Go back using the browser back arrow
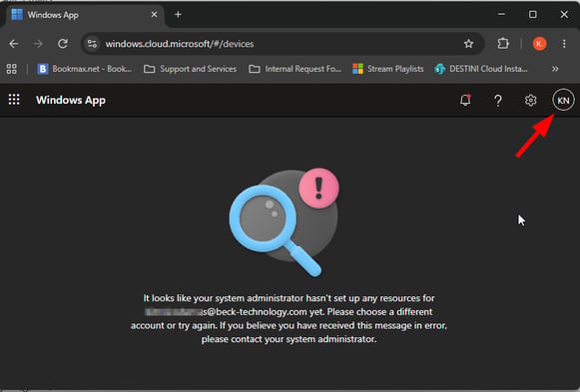The image size is (580, 392). (x=14, y=44)
